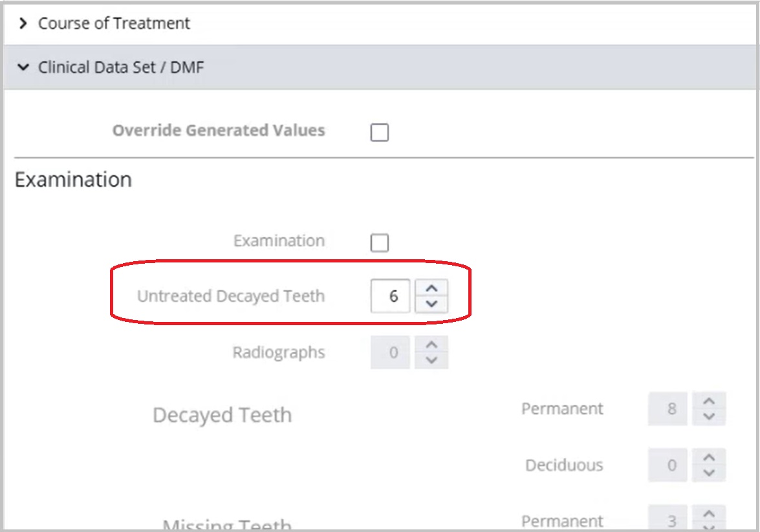Decrease Untreated Decayed Teeth with down arrow

(x=431, y=304)
